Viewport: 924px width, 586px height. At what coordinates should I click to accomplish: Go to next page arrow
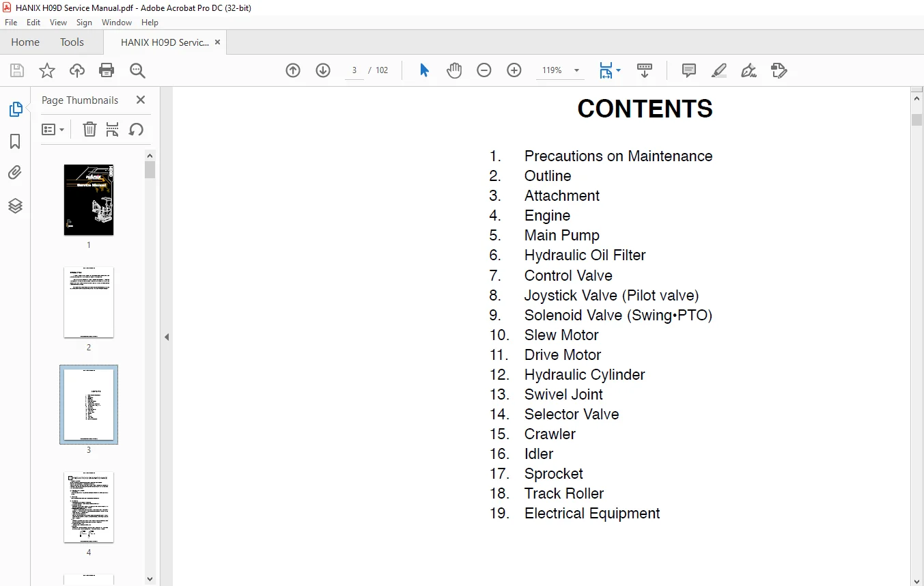(x=323, y=70)
